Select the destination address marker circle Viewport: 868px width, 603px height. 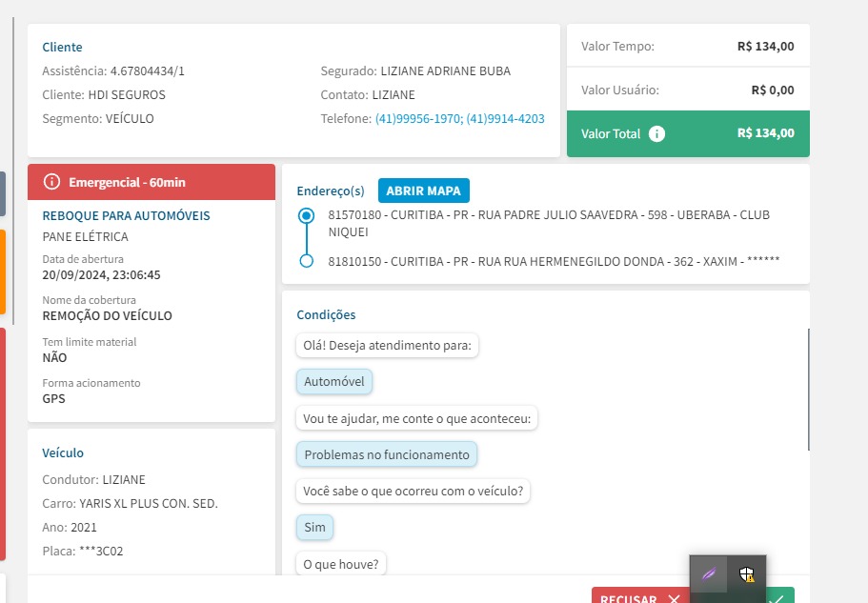coord(306,261)
